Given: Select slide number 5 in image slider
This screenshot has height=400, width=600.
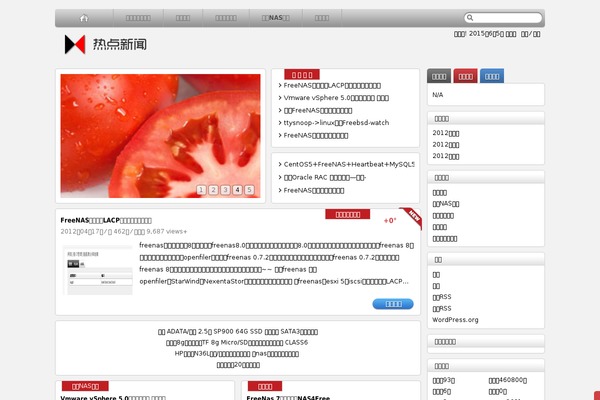Looking at the screenshot, I should [249, 189].
